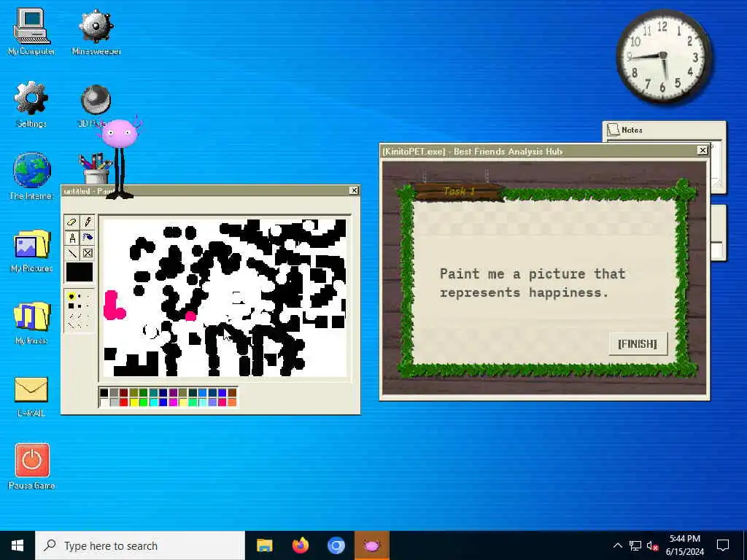Click the network tray icon
This screenshot has width=747, height=560.
coord(635,545)
